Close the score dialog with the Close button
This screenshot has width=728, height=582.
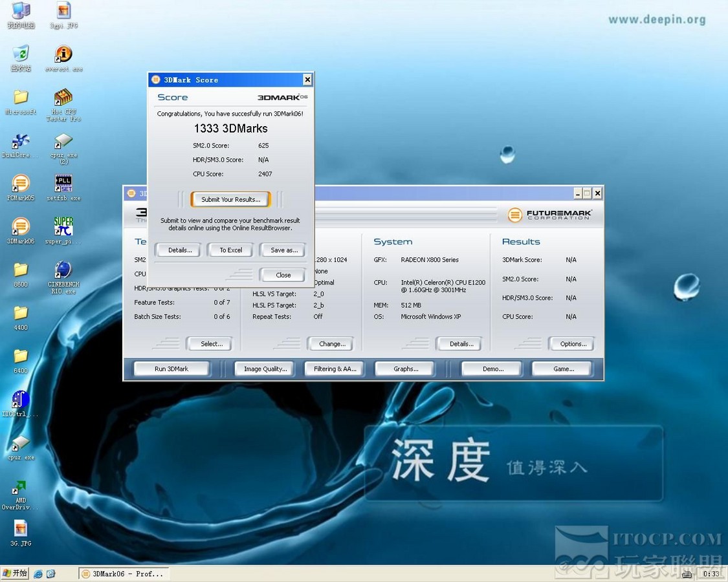[x=283, y=275]
